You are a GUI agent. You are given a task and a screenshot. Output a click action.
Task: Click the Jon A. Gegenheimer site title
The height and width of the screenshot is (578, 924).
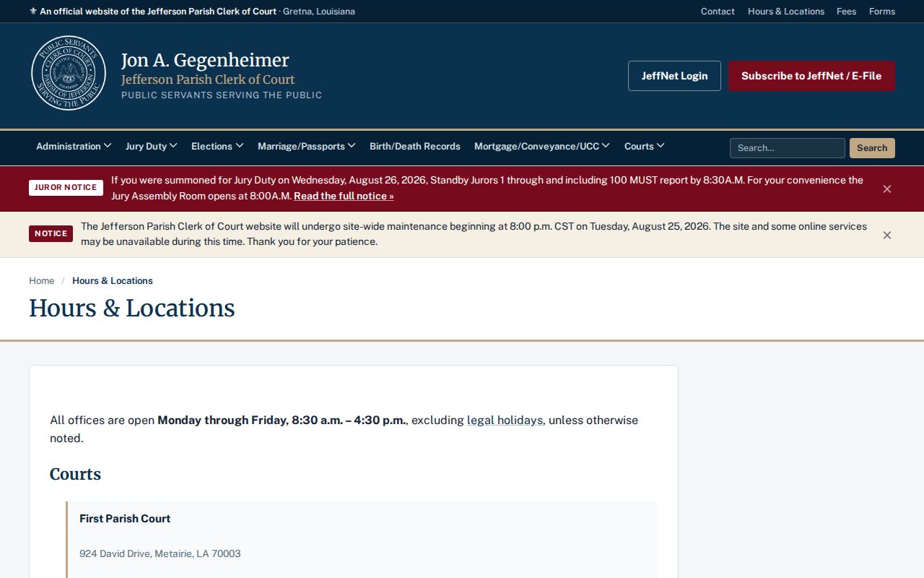coord(205,60)
